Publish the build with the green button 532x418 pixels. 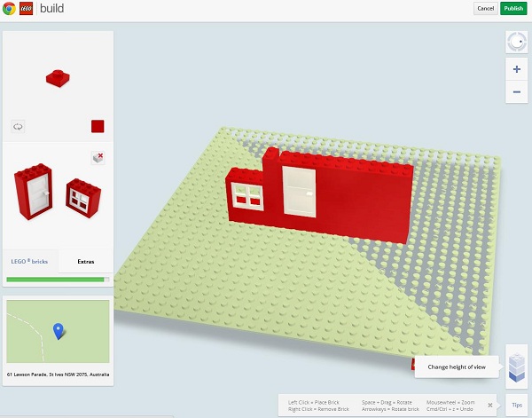pos(512,8)
